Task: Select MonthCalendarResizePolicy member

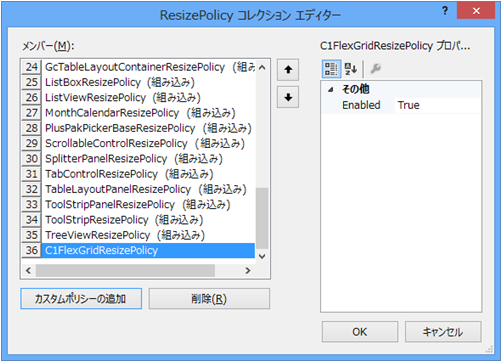Action: point(148,113)
